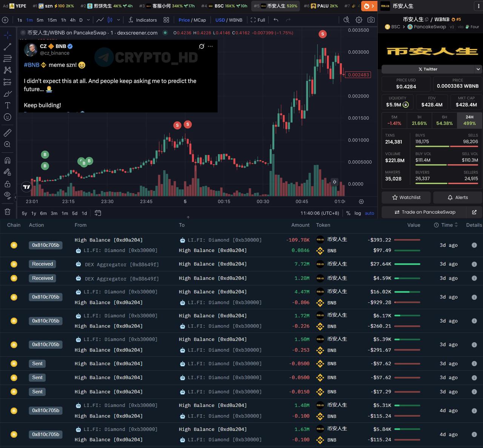This screenshot has height=448, width=483.
Task: Toggle magnet mode for drawings
Action: click(8, 160)
